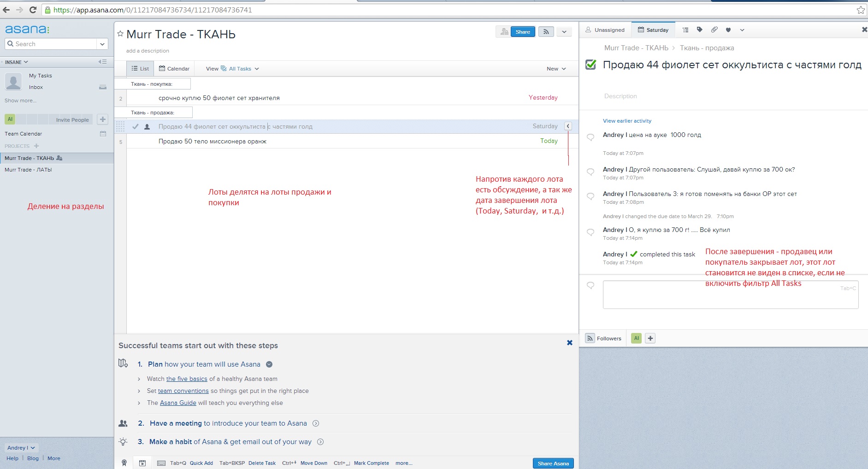This screenshot has height=469, width=868.
Task: Click the keyboard shortcuts icon in the bottom bar
Action: [161, 463]
